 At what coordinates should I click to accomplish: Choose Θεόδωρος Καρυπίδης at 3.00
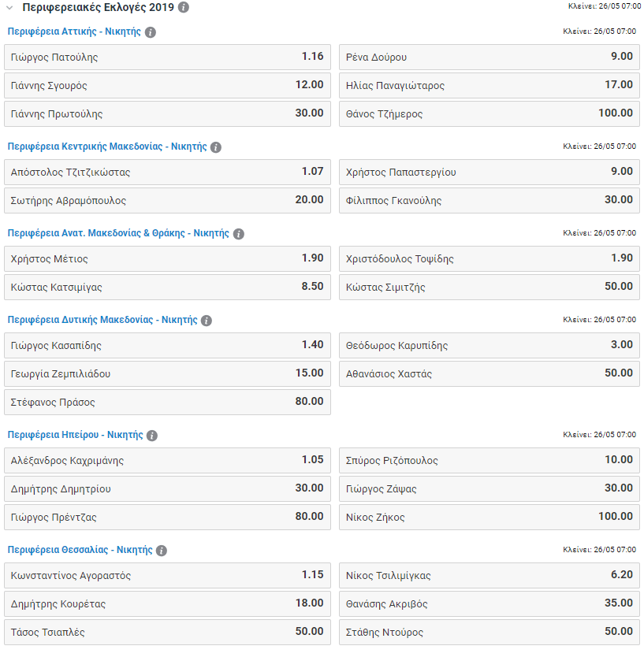click(x=490, y=346)
